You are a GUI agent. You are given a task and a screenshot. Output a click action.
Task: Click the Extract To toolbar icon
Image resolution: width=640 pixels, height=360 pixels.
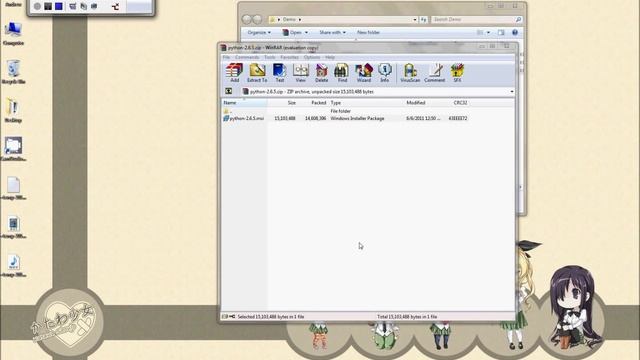coord(257,73)
